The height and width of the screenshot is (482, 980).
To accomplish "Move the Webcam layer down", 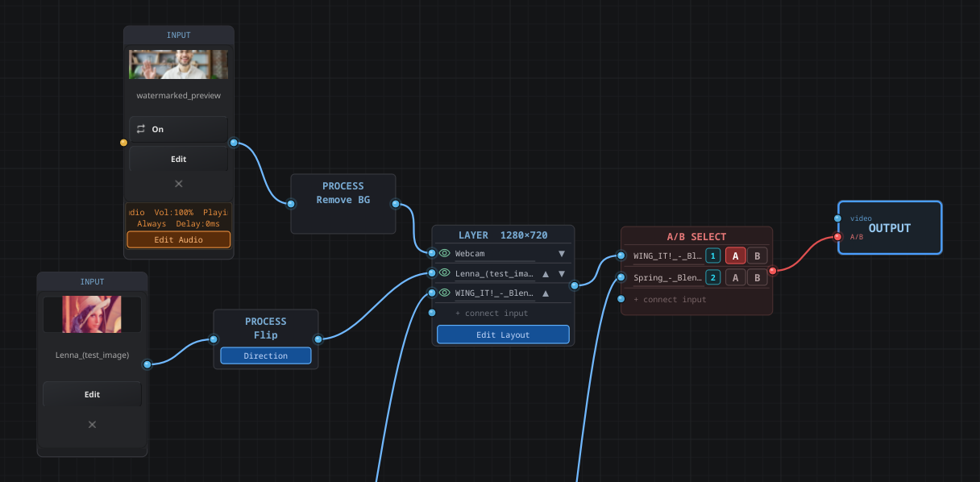I will (x=562, y=253).
